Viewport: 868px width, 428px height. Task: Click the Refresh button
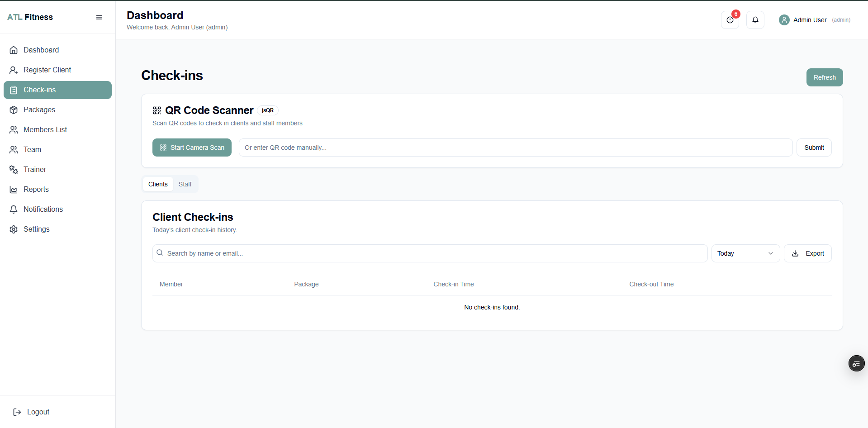[825, 77]
